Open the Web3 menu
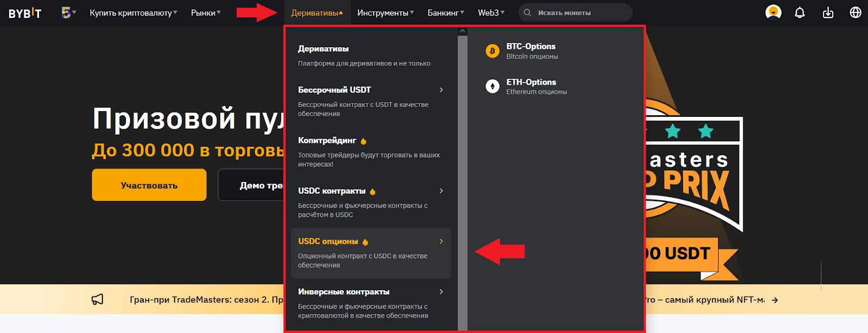This screenshot has width=868, height=333. point(491,12)
